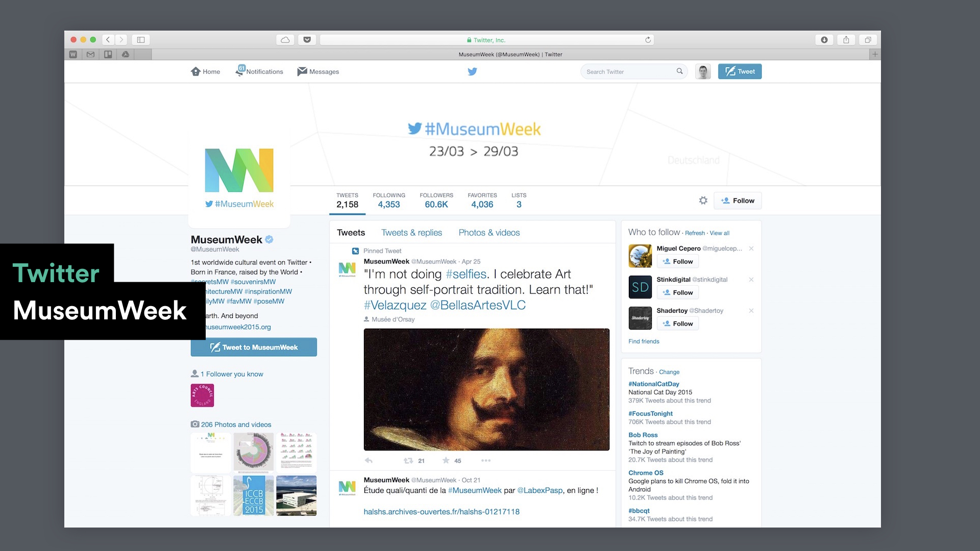The height and width of the screenshot is (551, 980).
Task: View Followers count 60.6K
Action: [x=436, y=201]
